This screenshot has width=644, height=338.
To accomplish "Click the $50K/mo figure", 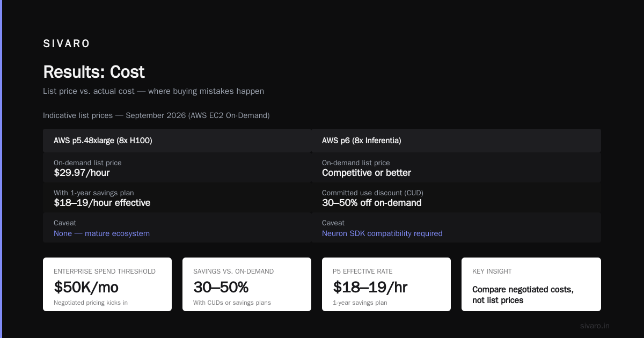I will click(x=86, y=287).
